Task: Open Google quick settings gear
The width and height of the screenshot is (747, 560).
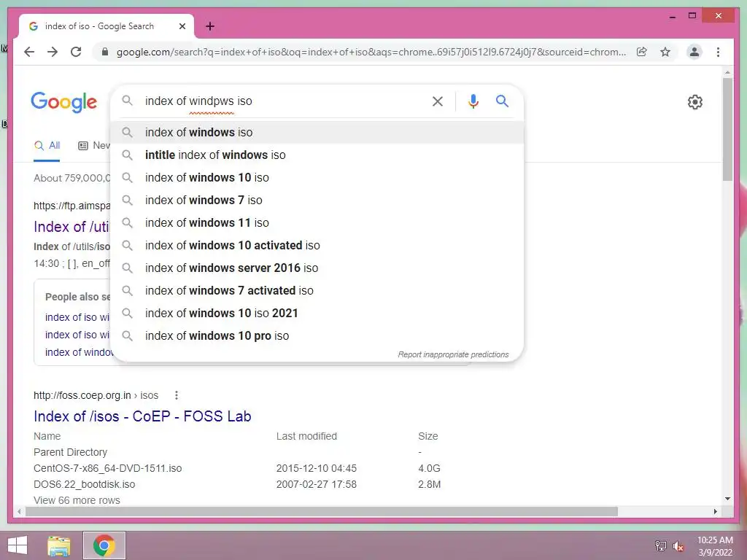Action: [x=695, y=102]
